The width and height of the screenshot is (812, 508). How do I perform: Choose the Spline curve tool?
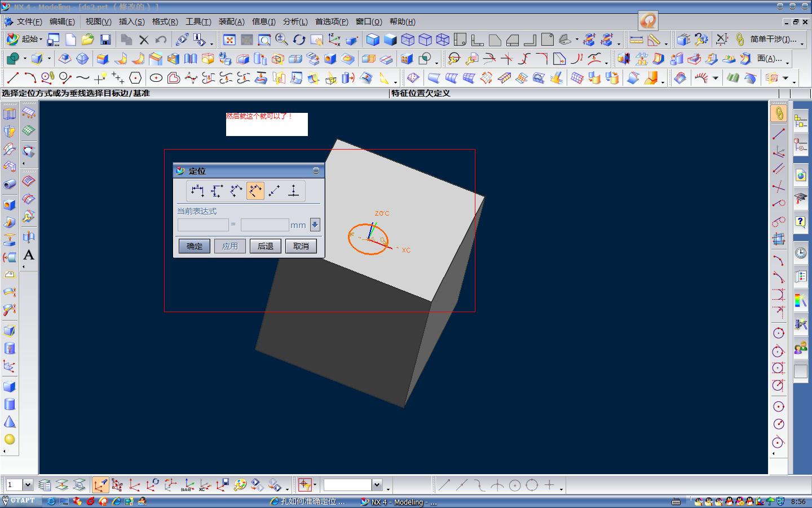click(x=83, y=78)
